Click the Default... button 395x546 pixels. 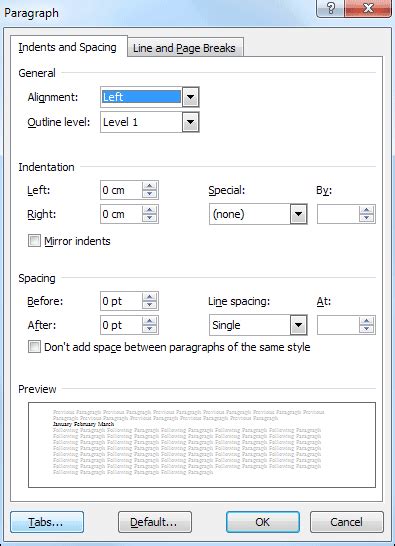(x=155, y=522)
